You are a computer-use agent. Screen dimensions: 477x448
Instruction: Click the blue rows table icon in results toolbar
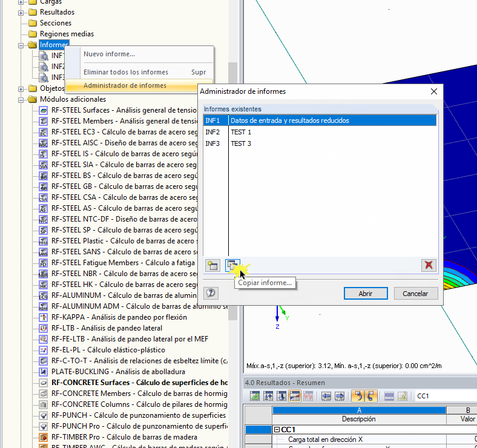point(389,396)
